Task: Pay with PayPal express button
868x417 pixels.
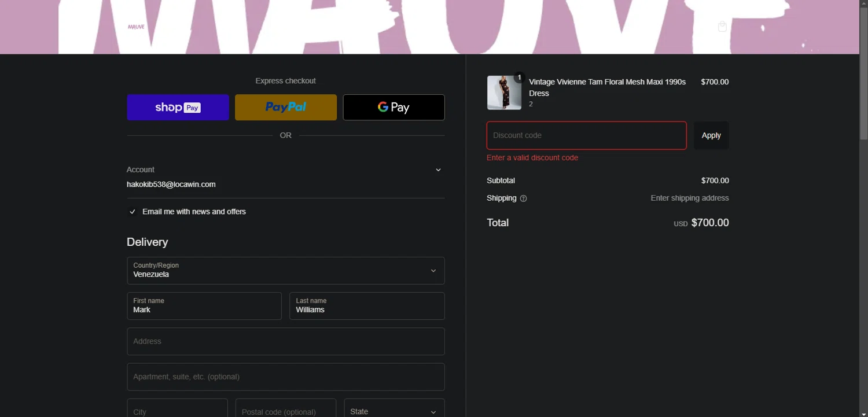Action: (286, 108)
